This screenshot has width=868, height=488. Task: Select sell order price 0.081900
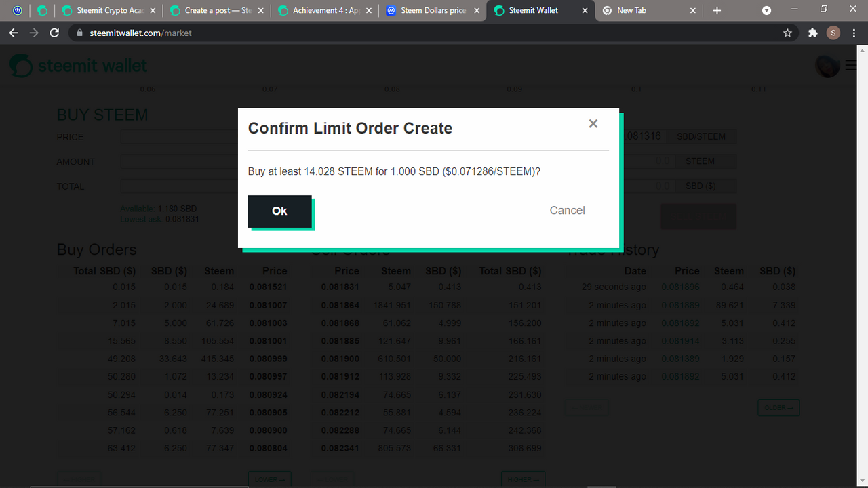click(340, 359)
